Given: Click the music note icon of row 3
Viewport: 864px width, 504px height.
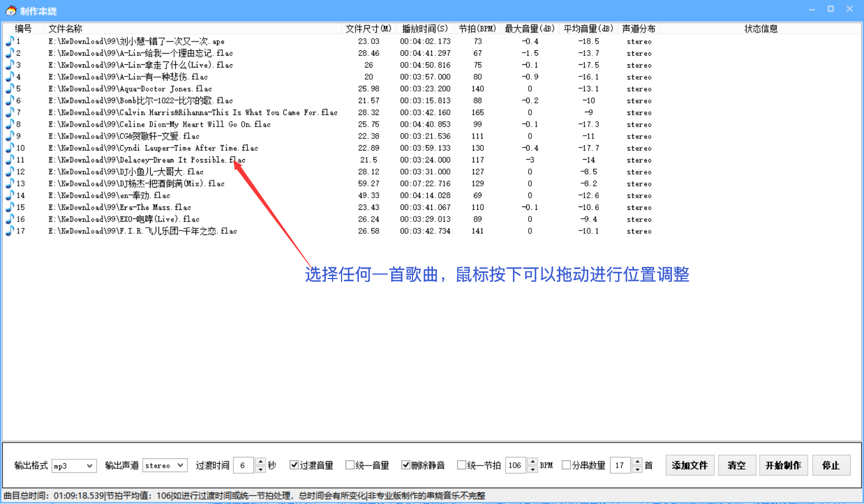Looking at the screenshot, I should (x=9, y=65).
